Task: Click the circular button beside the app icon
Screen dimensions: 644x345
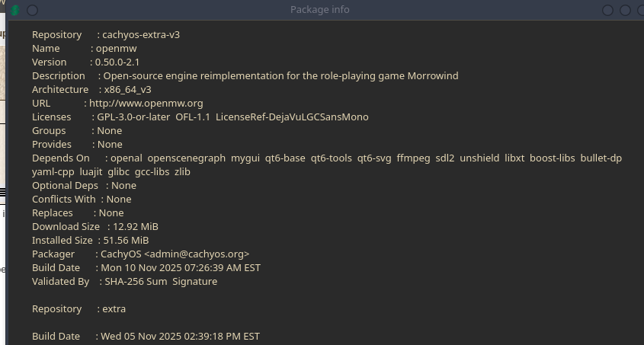Action: (33, 10)
